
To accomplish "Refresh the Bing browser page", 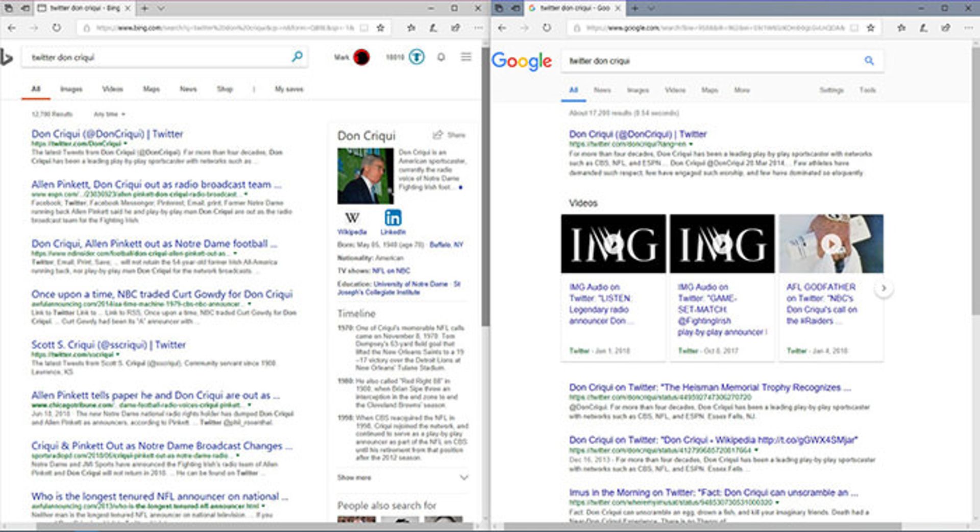I will tap(57, 28).
